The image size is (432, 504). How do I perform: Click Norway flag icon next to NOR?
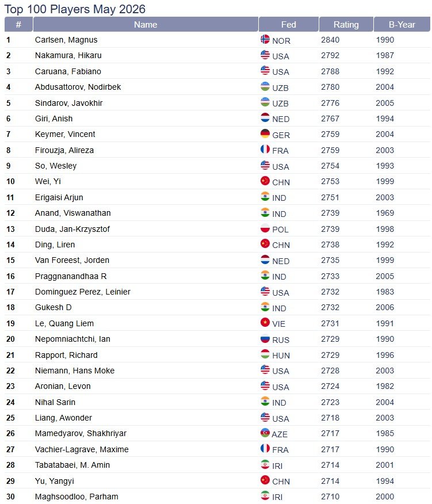point(265,39)
